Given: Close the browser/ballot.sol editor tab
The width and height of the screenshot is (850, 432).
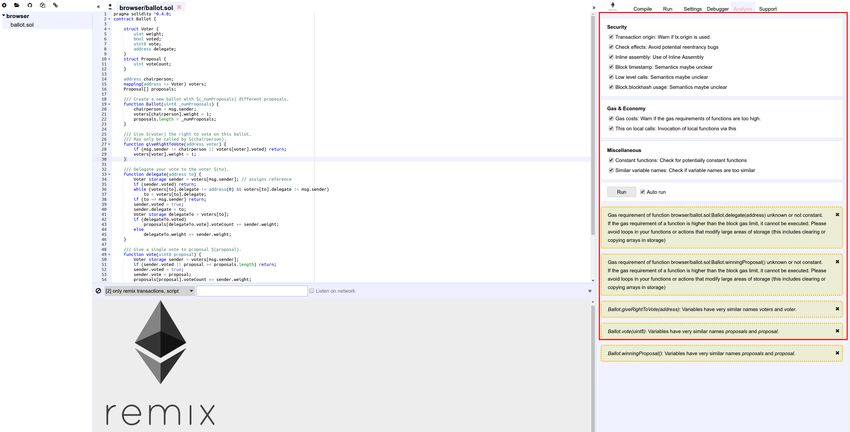Looking at the screenshot, I should point(179,8).
